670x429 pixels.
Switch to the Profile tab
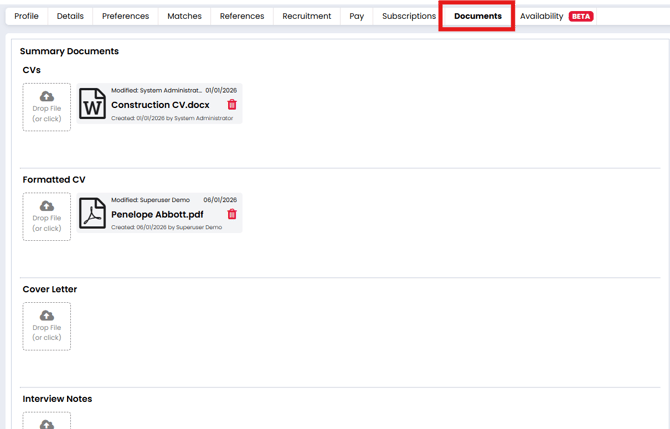point(27,16)
